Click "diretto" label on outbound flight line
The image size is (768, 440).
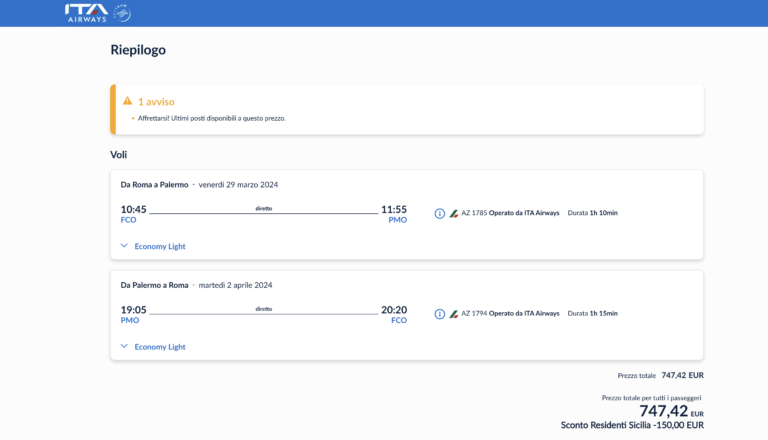[x=264, y=209]
